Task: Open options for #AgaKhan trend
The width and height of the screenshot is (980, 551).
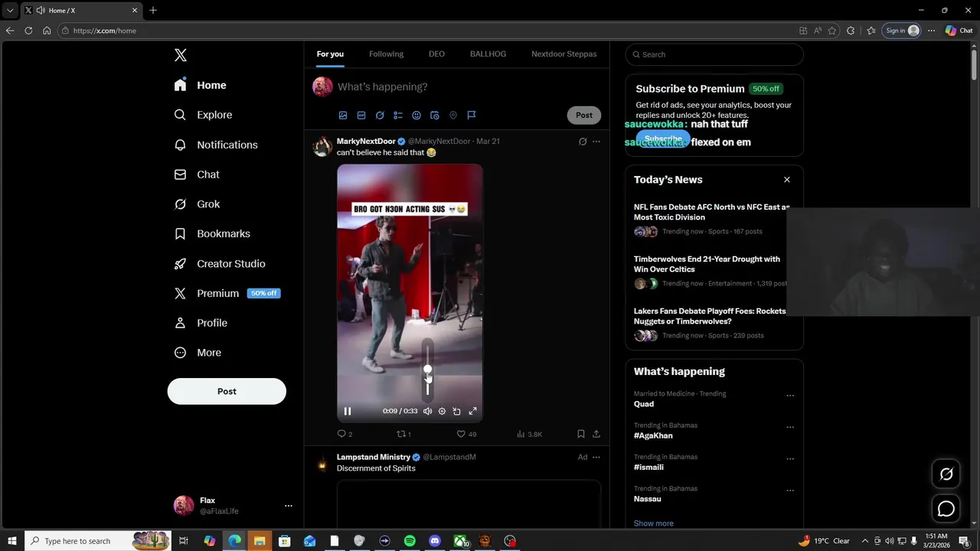Action: [x=790, y=427]
